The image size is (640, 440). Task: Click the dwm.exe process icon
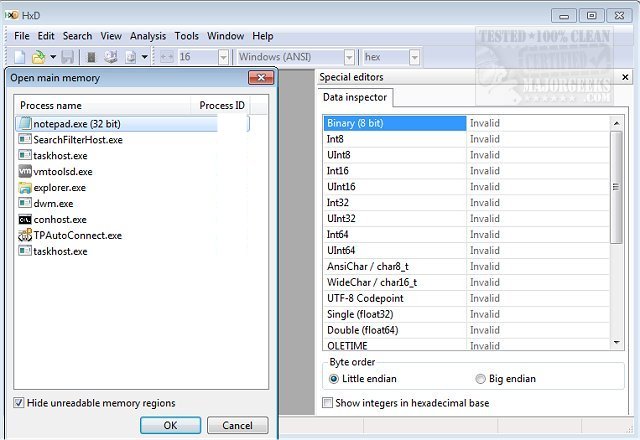pyautogui.click(x=25, y=203)
